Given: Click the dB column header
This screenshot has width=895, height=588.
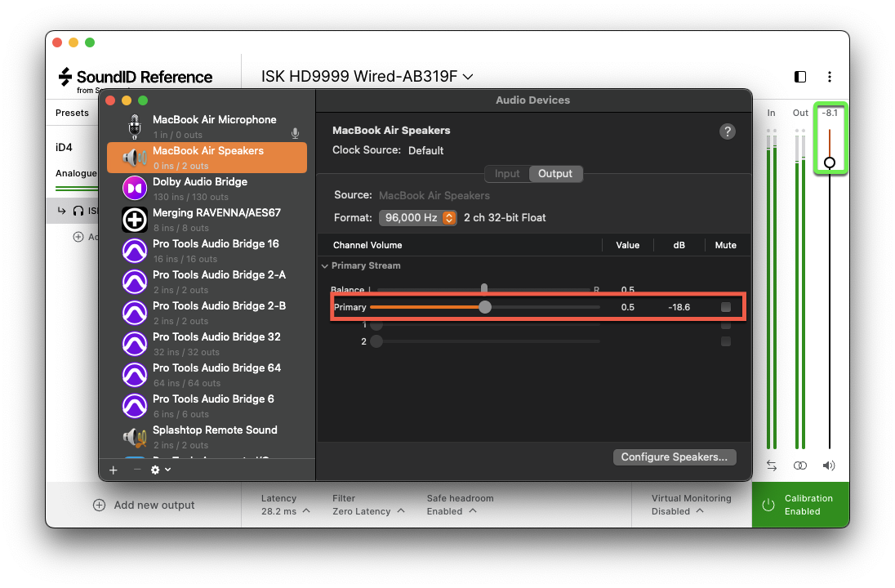Looking at the screenshot, I should pos(679,246).
